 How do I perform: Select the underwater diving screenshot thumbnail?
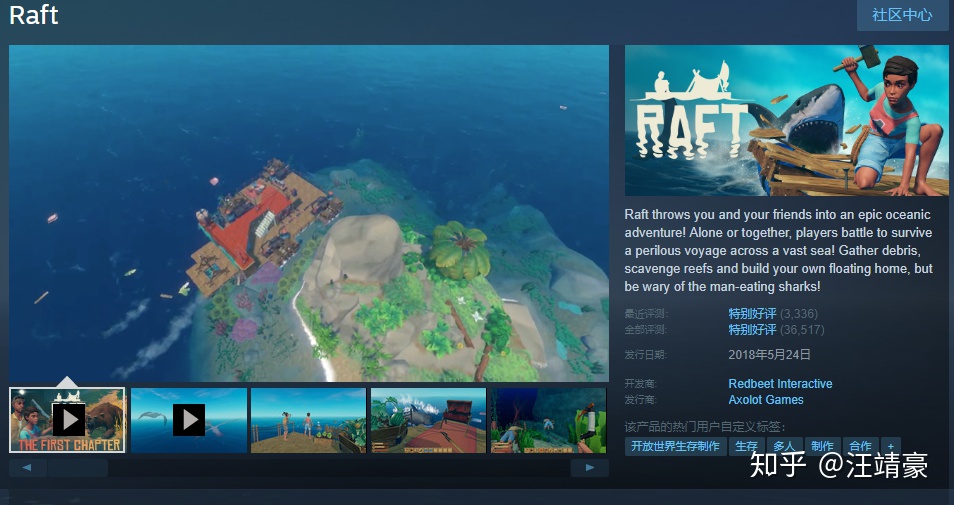548,420
